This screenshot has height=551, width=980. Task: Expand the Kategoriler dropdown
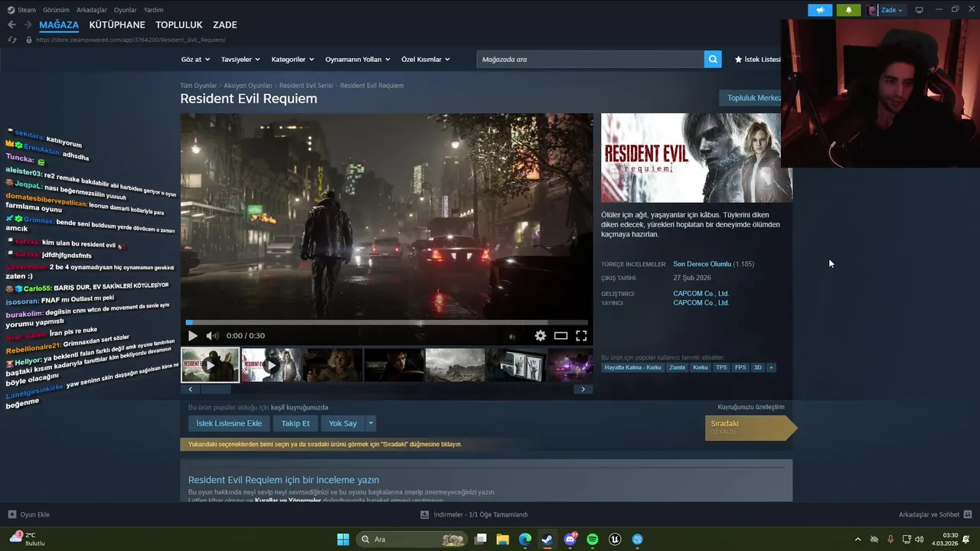pyautogui.click(x=292, y=59)
